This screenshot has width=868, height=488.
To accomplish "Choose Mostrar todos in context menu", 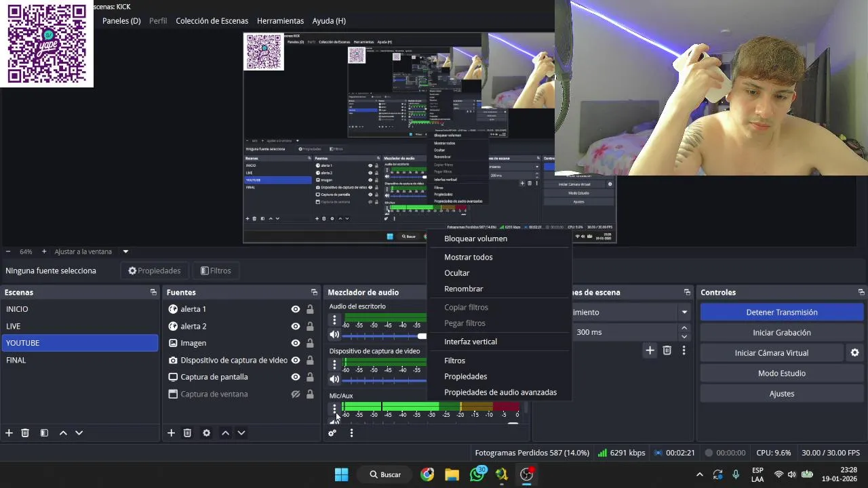I will [500, 257].
